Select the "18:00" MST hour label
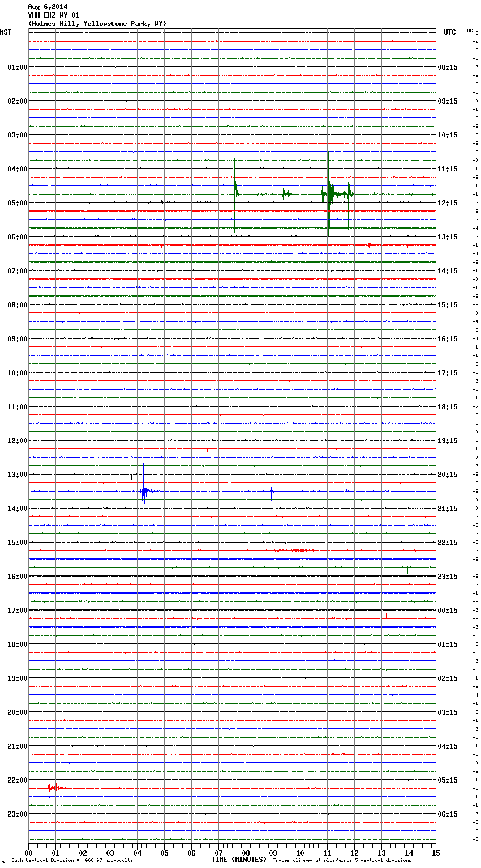 18,644
